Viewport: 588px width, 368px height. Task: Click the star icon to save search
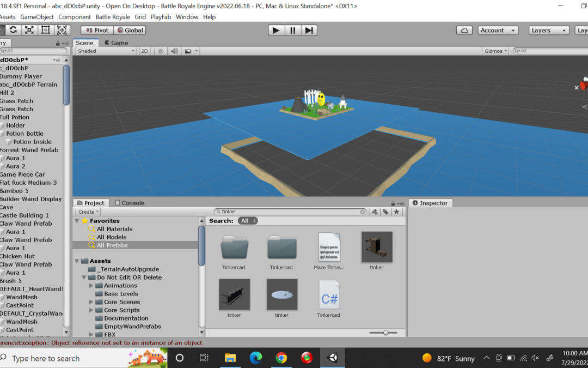tap(396, 212)
